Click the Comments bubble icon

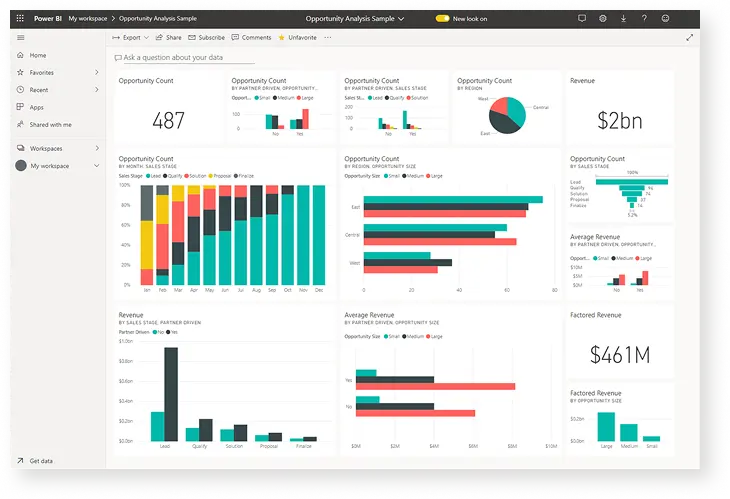click(x=235, y=37)
